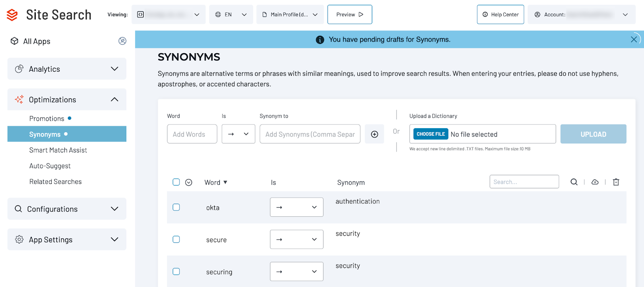Image resolution: width=644 pixels, height=287 pixels.
Task: Click the App Settings gear icon
Action: pyautogui.click(x=19, y=239)
